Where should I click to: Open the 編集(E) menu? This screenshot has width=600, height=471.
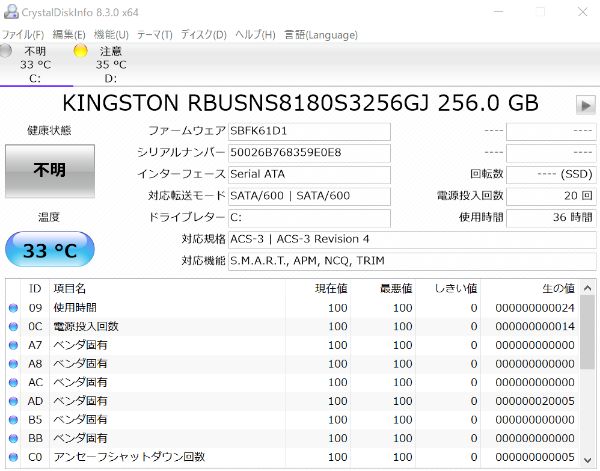tap(69, 35)
